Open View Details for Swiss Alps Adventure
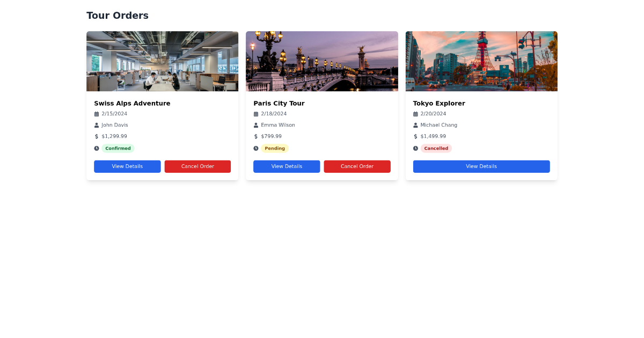 tap(127, 166)
